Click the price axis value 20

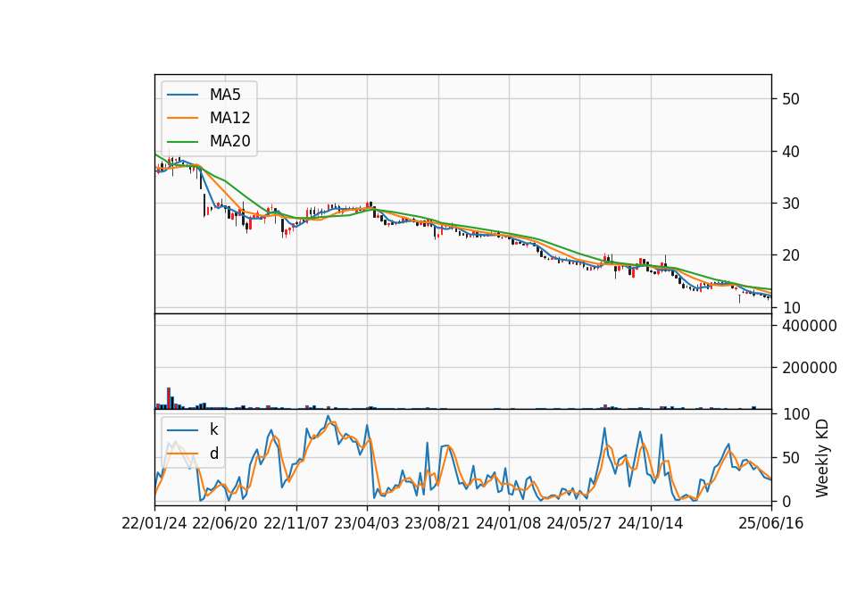pos(791,255)
